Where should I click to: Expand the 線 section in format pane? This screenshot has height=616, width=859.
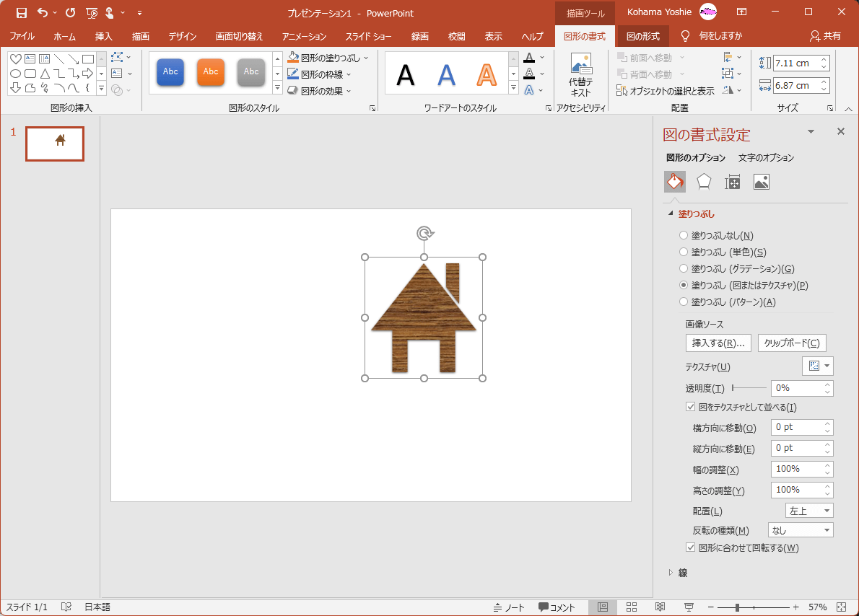tap(682, 573)
